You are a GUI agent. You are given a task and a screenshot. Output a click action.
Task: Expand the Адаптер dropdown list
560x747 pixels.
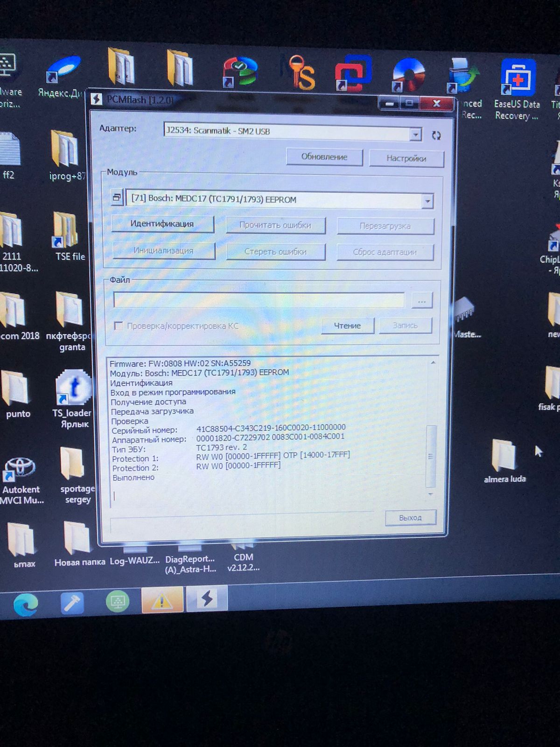415,135
